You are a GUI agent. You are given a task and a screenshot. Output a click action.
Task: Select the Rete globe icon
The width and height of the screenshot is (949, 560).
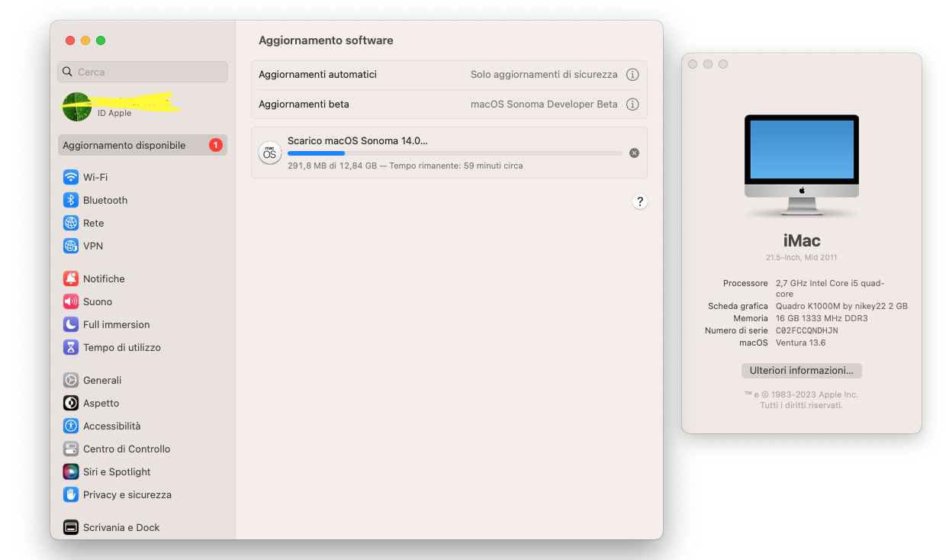pyautogui.click(x=71, y=223)
